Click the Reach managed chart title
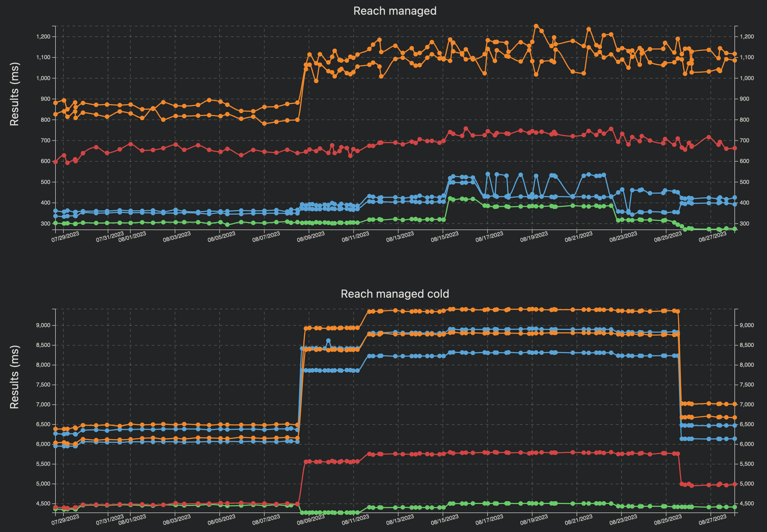 (395, 11)
